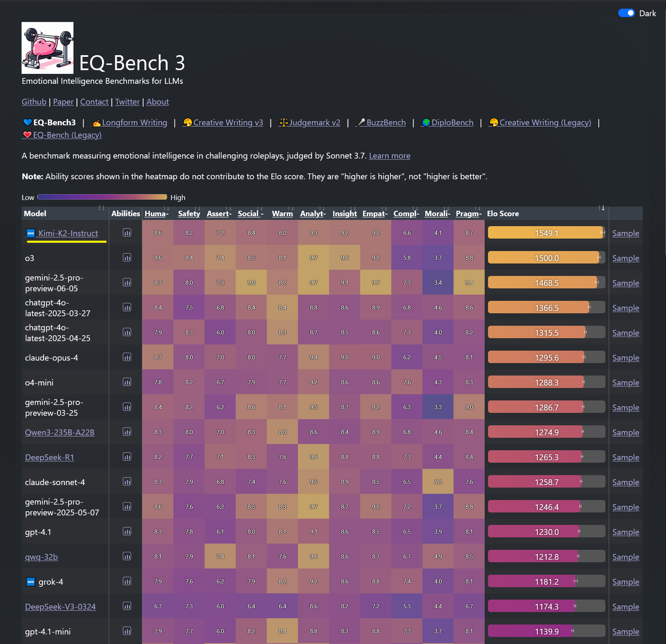This screenshot has width=666, height=644.
Task: Click the Low-High heatmap gradient legend
Action: [x=102, y=197]
